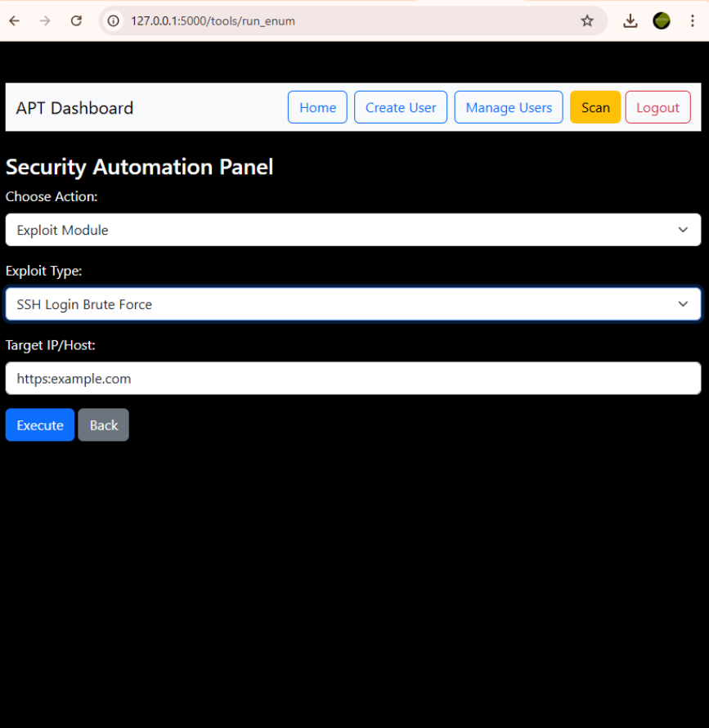
Task: Open the Exploit Type dropdown
Action: tap(352, 304)
